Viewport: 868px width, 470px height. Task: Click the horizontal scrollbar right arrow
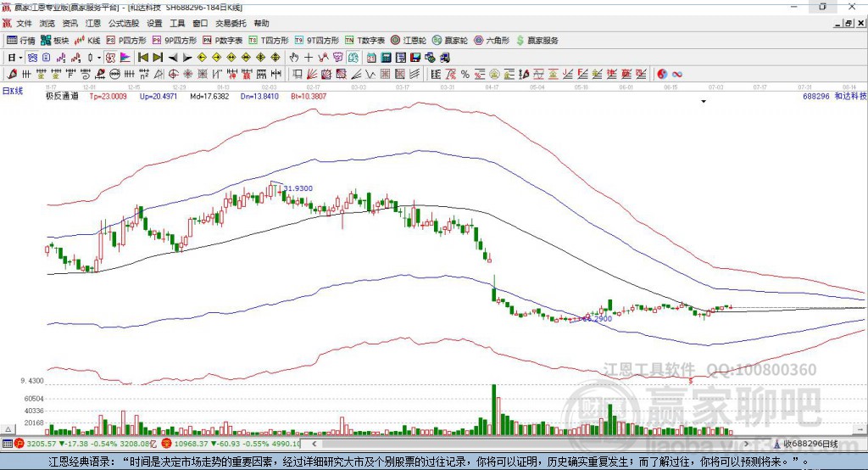[746, 444]
